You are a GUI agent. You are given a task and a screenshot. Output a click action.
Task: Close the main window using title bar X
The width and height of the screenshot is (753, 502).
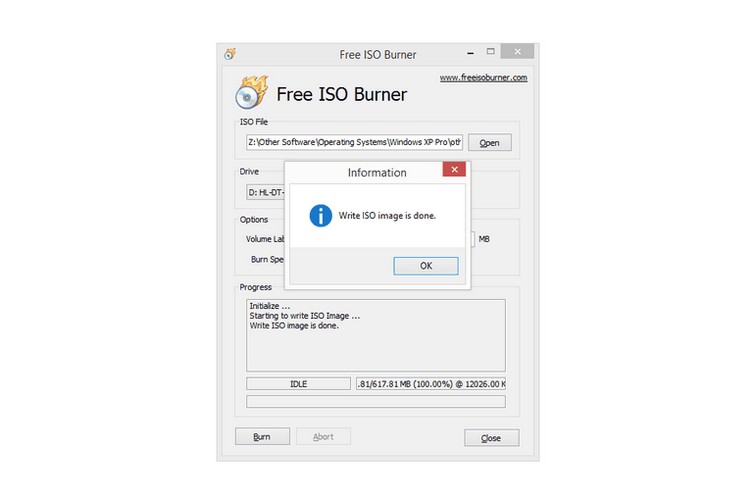tap(516, 53)
